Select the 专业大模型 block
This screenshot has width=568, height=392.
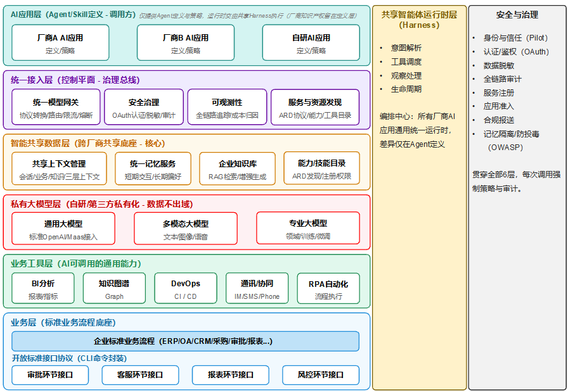(308, 229)
